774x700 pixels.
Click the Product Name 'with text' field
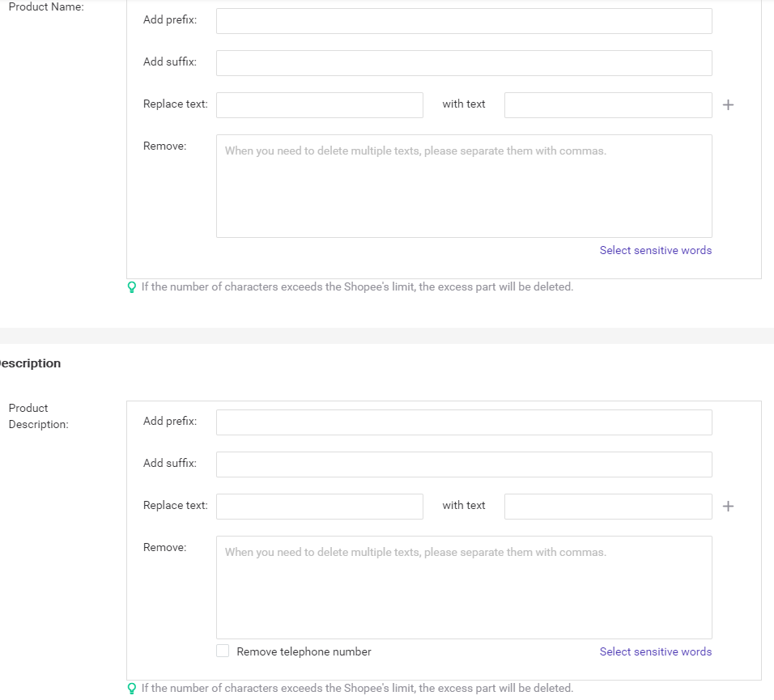608,105
